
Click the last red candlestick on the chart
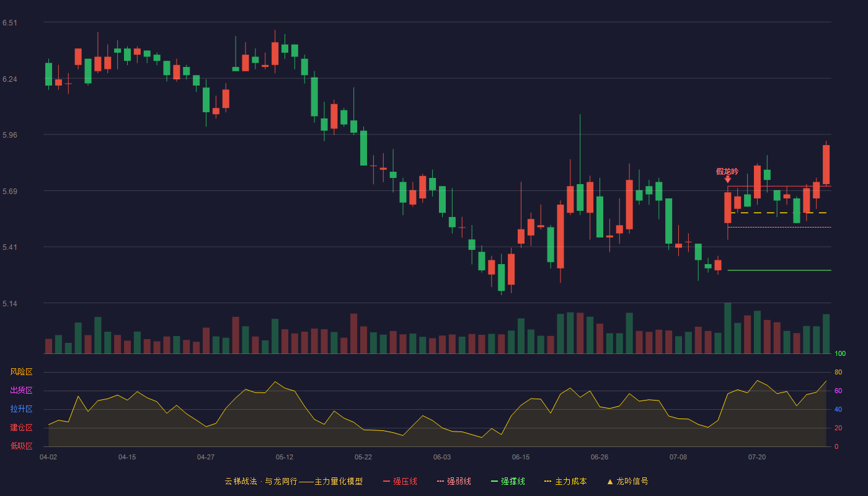coord(826,164)
